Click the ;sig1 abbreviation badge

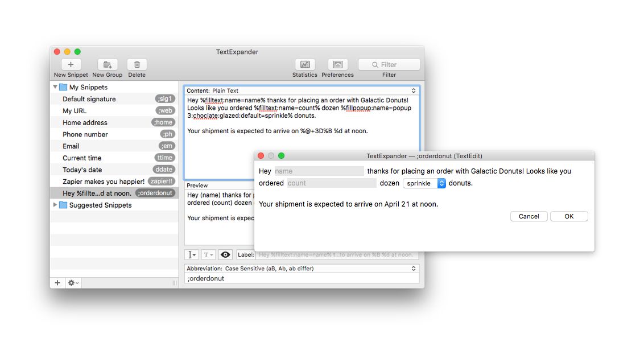[165, 99]
